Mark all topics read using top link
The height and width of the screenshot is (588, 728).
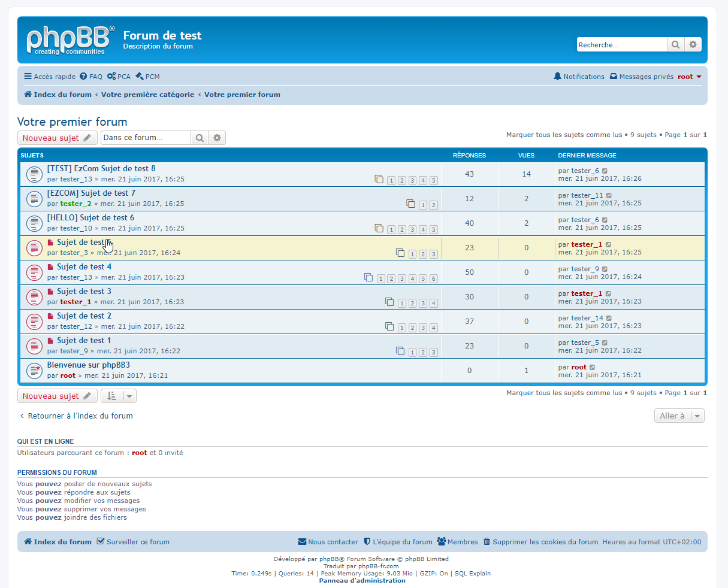(x=564, y=135)
